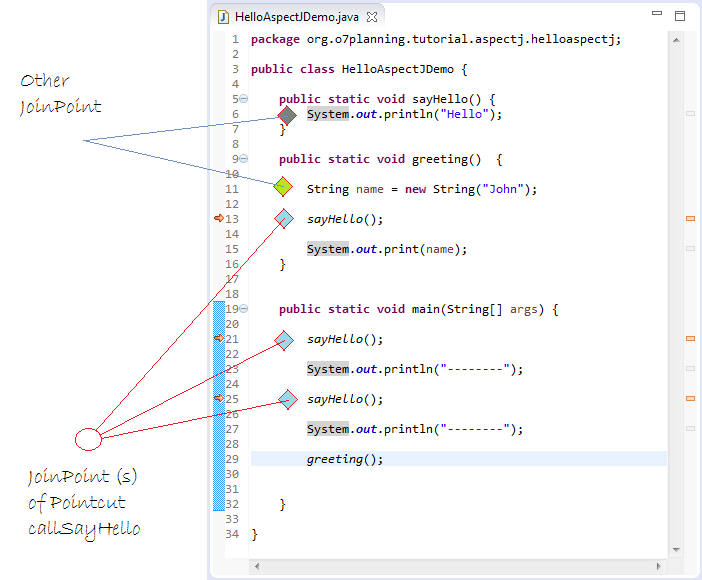Click the gray overview ruler marker level with line 27
Image resolution: width=702 pixels, height=580 pixels.
click(690, 429)
